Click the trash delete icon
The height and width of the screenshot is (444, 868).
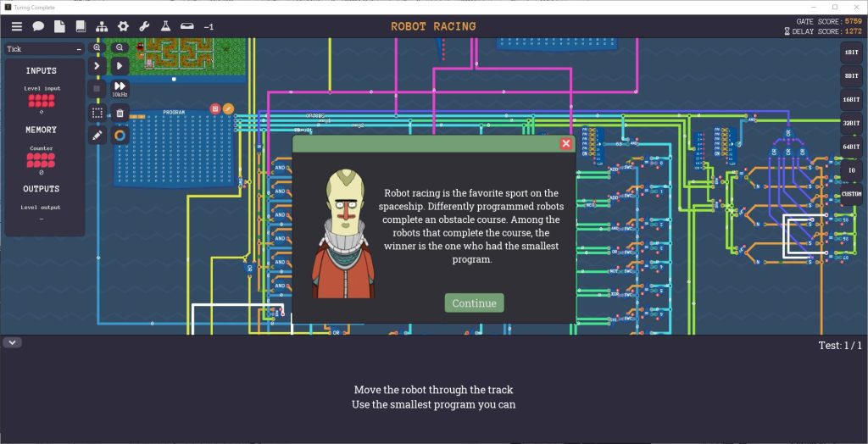(120, 113)
